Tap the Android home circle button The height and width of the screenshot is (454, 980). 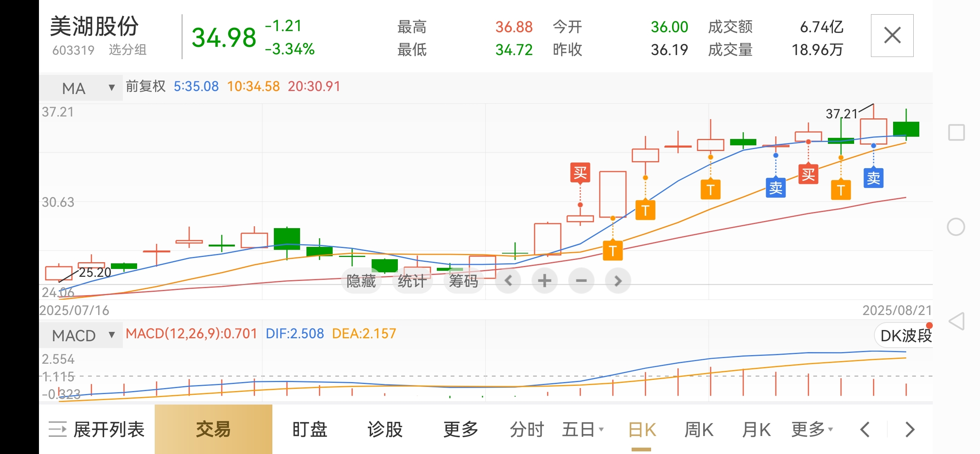coord(956,227)
